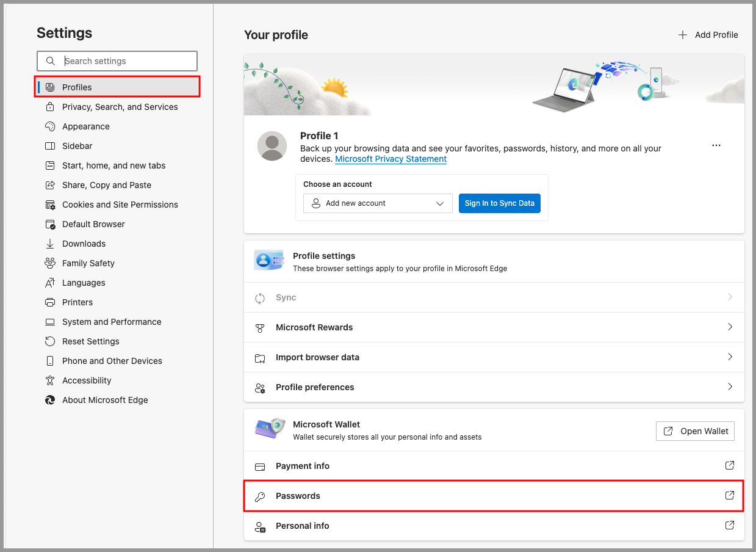Click the Import browser data folder icon
This screenshot has width=756, height=552.
click(260, 358)
